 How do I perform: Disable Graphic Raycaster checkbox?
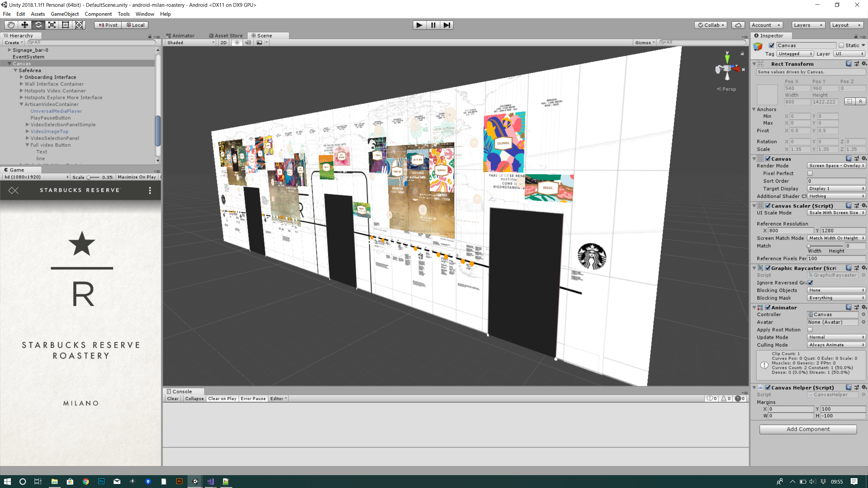pyautogui.click(x=768, y=268)
